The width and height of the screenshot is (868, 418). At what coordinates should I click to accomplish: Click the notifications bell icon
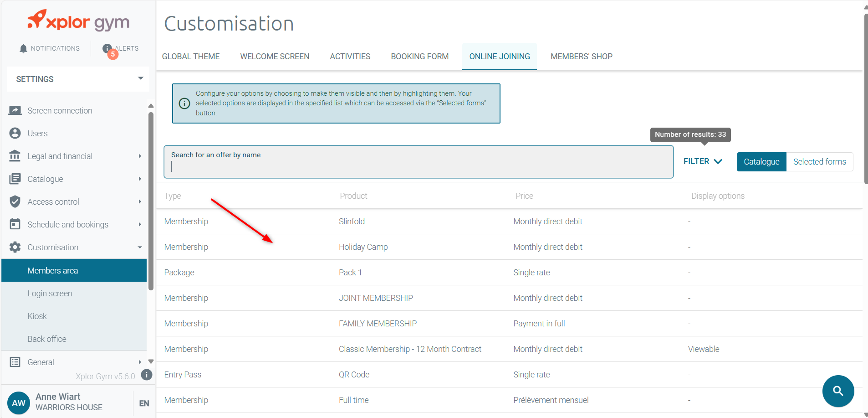click(x=23, y=48)
